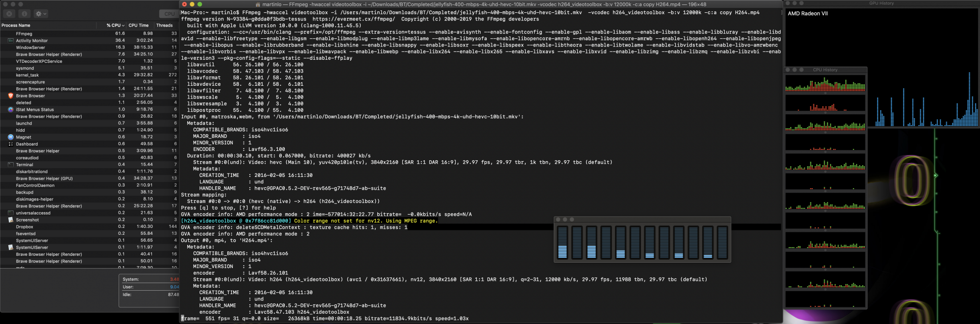Select the fseventsd process row
This screenshot has width=980, height=324.
pyautogui.click(x=89, y=233)
